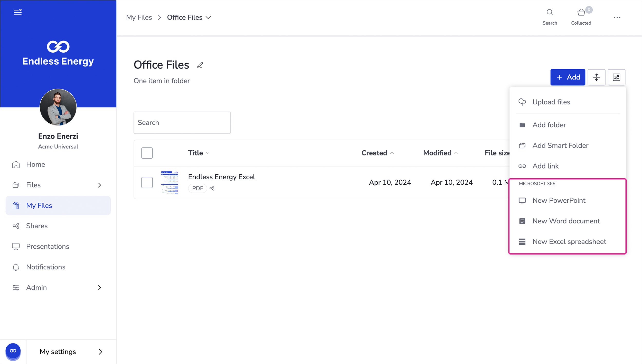
Task: Select the Endless Energy Excel checkbox
Action: coord(147,182)
